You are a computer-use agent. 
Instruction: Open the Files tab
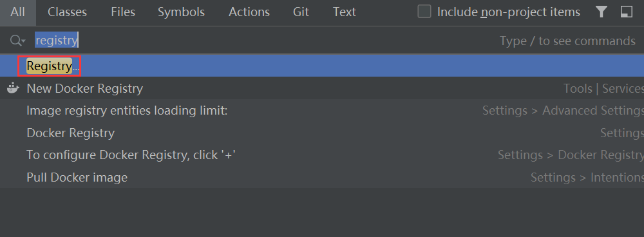tap(123, 12)
